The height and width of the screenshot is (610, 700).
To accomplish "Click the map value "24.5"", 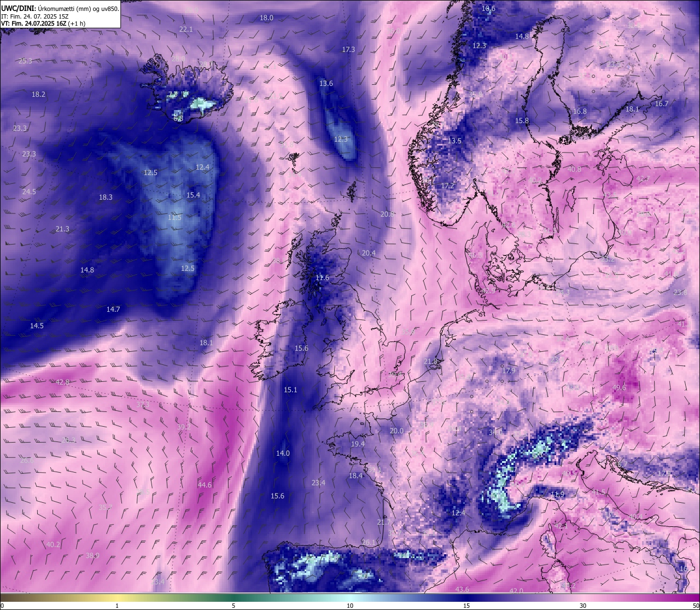I will click(29, 191).
